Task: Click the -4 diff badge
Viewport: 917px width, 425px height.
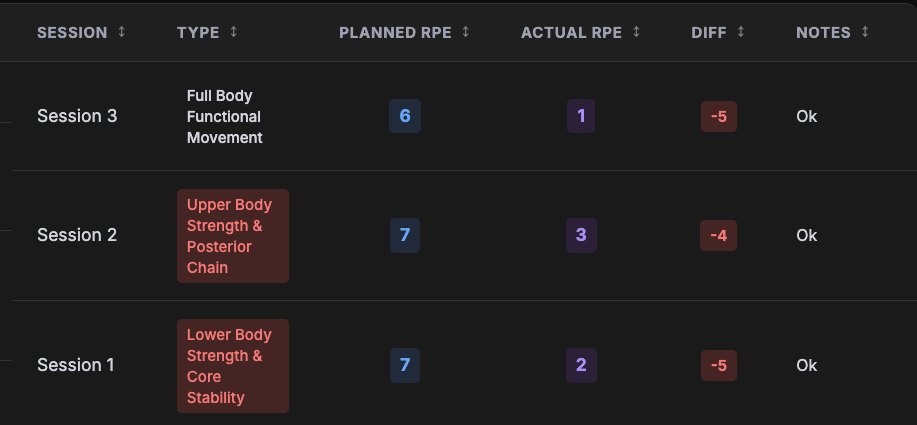Action: [x=718, y=235]
